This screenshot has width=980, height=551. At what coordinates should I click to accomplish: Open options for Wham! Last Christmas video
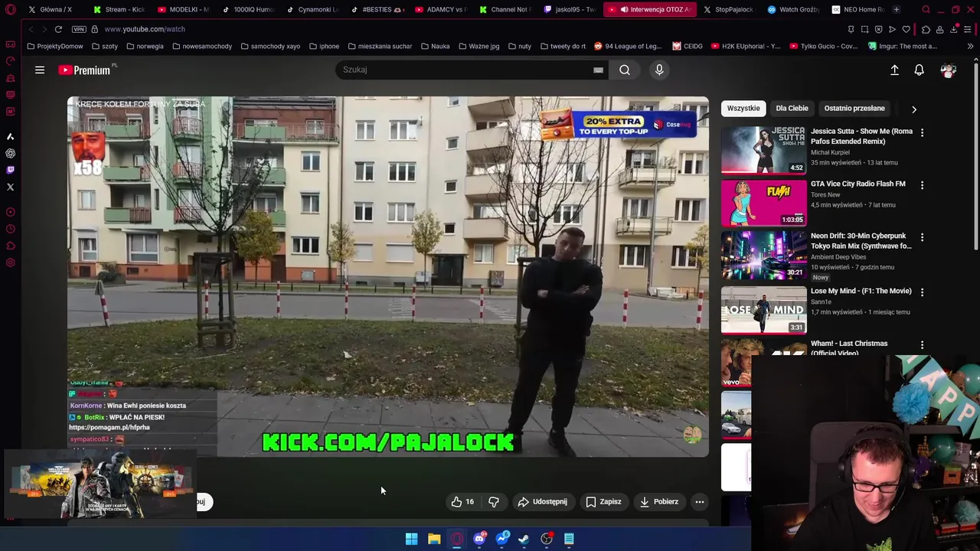(922, 345)
